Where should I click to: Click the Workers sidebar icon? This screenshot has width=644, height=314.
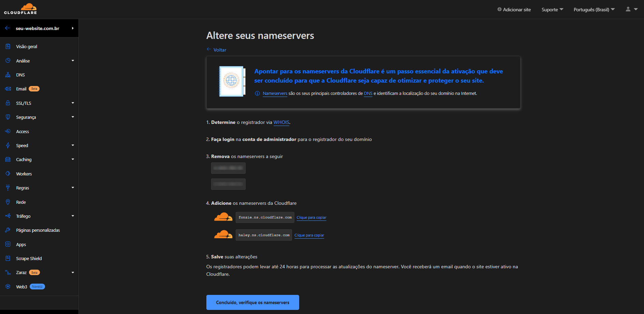(8, 174)
